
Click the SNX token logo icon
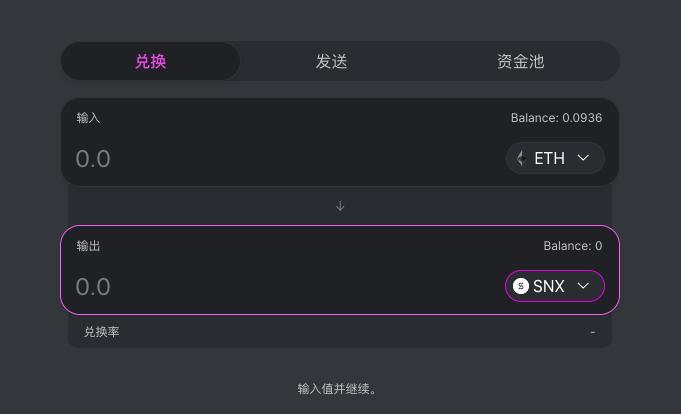pos(520,286)
